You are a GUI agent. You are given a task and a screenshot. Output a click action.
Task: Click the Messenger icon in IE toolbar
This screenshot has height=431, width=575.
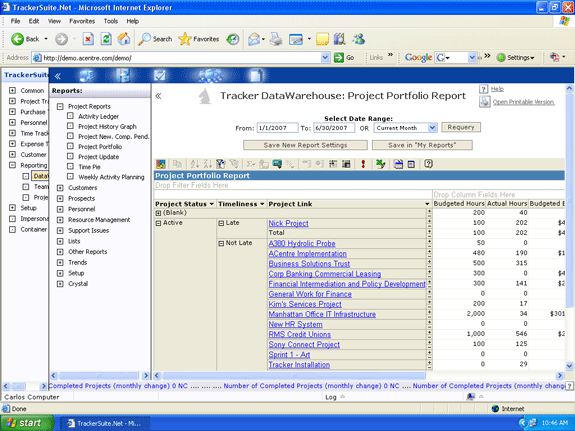[x=359, y=39]
